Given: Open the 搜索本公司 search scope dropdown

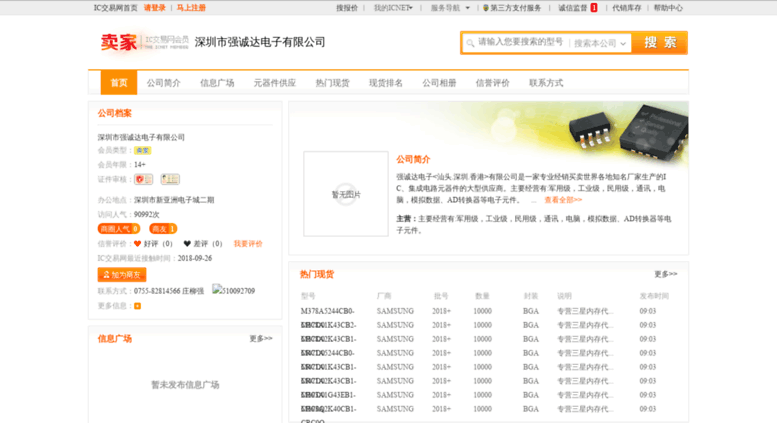Looking at the screenshot, I should point(600,44).
